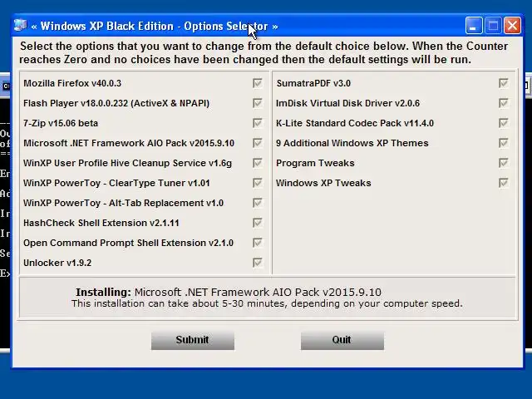Screen dimensions: 532x399
Task: Click 'Microsoft .NET Framework AIO Pack v2015.9.10' list label
Action: click(129, 143)
